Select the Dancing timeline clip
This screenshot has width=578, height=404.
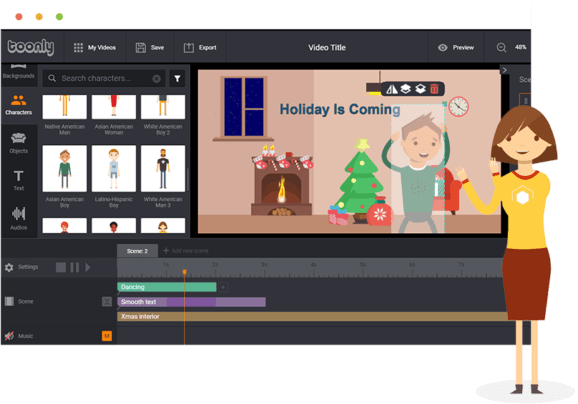[x=167, y=287]
